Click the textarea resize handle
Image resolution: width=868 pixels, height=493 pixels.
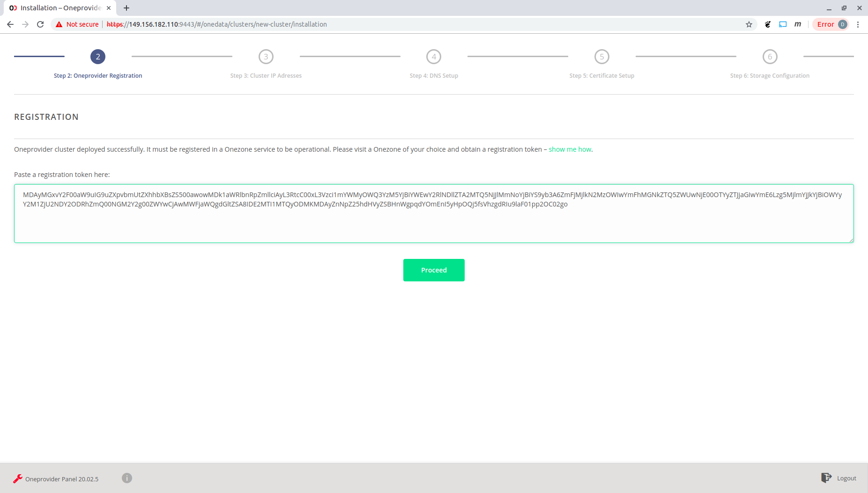click(x=851, y=240)
